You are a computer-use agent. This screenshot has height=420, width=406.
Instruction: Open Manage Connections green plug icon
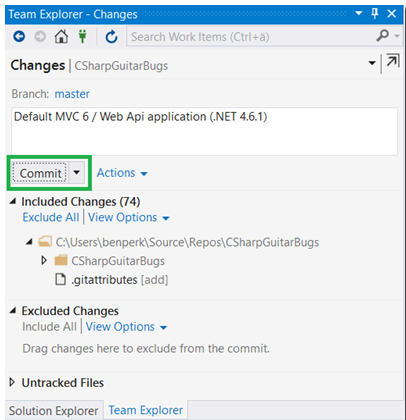point(82,36)
